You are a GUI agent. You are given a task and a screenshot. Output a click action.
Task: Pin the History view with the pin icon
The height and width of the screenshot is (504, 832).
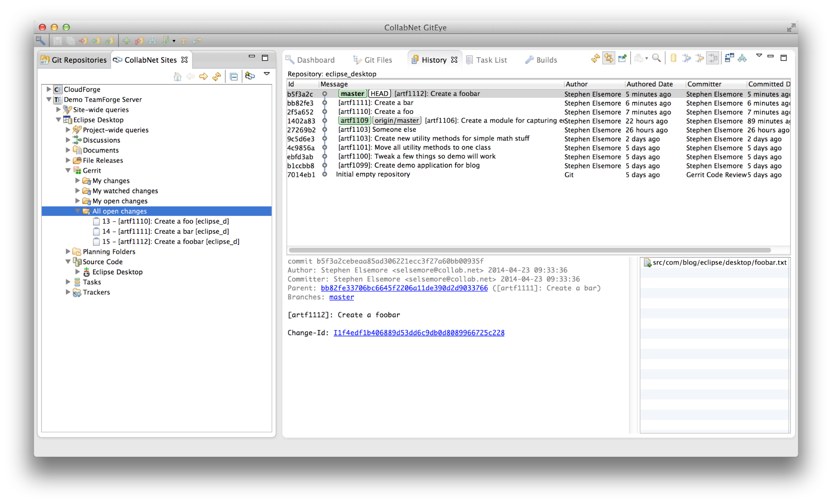622,58
